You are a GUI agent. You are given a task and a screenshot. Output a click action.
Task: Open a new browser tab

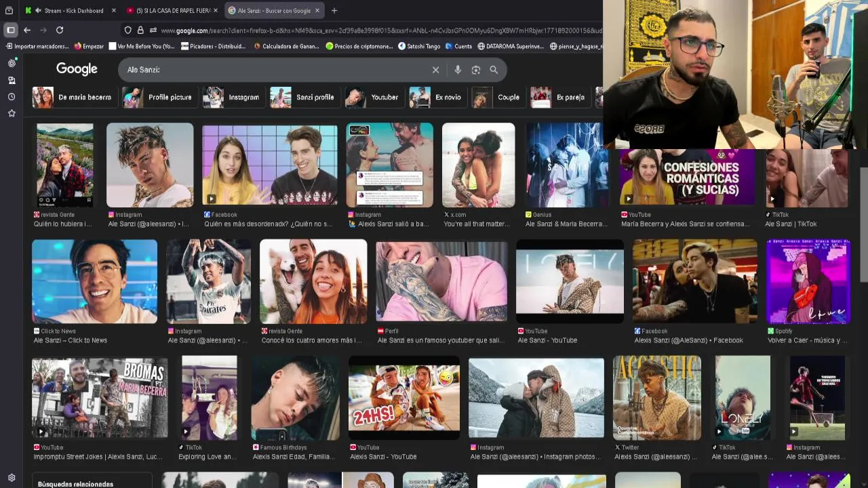tap(334, 10)
